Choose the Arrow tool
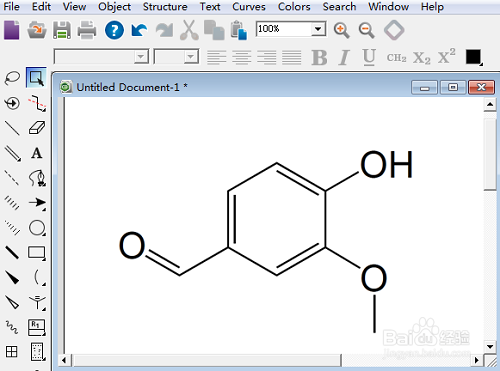500x371 pixels. tap(37, 203)
